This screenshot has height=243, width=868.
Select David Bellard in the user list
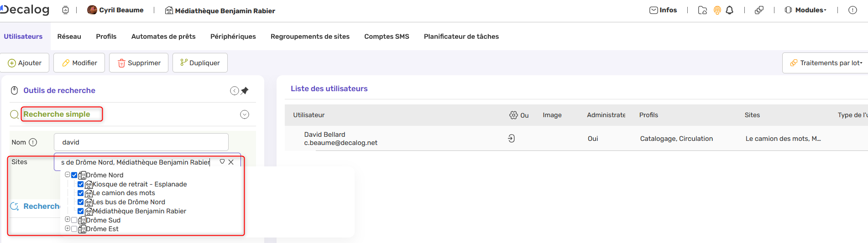tap(341, 139)
